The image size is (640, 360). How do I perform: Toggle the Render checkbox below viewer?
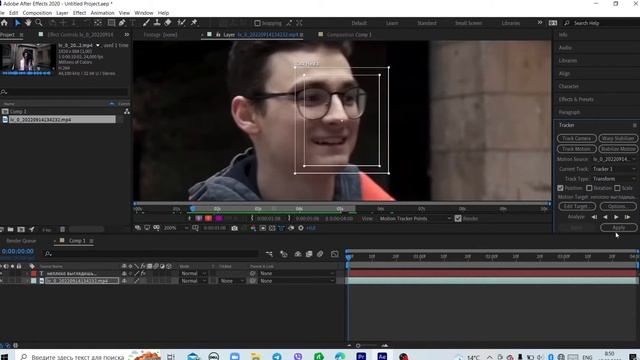pyautogui.click(x=458, y=219)
